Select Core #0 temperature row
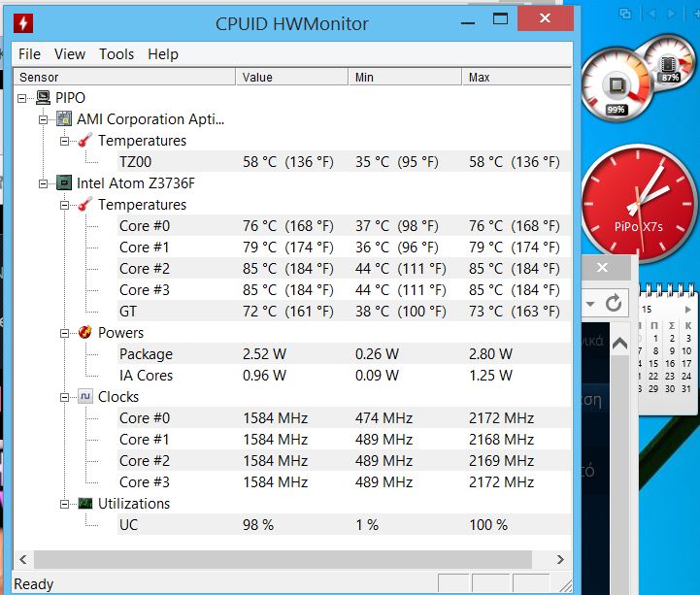 click(344, 226)
